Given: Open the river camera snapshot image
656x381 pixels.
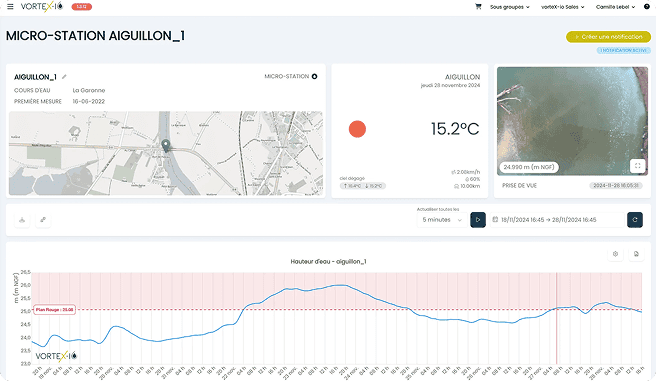Looking at the screenshot, I should point(572,121).
